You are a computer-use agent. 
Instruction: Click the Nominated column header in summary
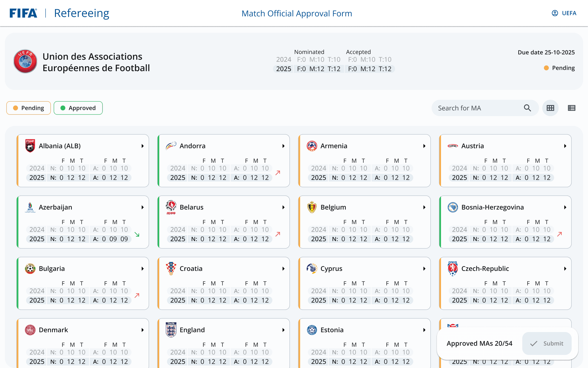tap(309, 52)
